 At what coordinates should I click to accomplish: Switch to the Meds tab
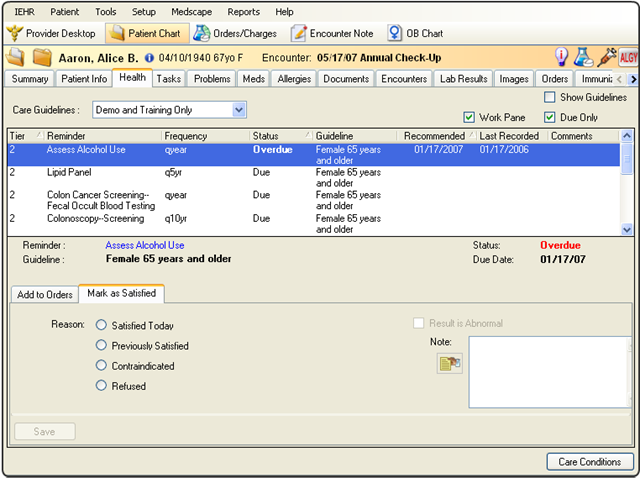(253, 79)
